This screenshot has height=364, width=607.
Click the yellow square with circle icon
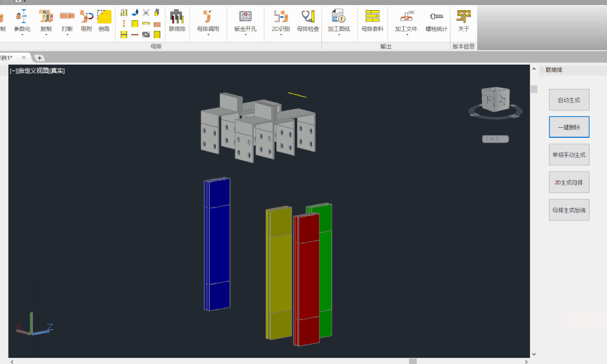point(135,24)
